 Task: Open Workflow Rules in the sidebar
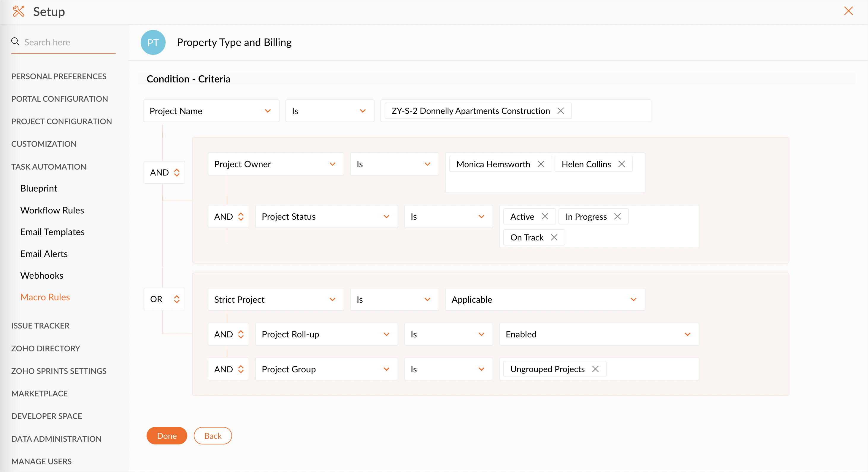(52, 210)
